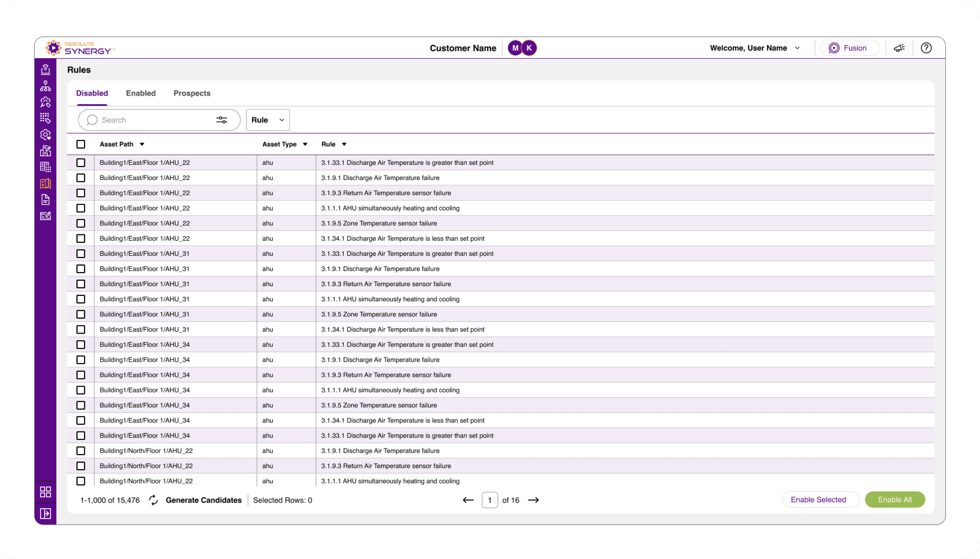Viewport: 980px width, 559px height.
Task: Check the first AHU_22 Discharge Air greater row
Action: (81, 163)
